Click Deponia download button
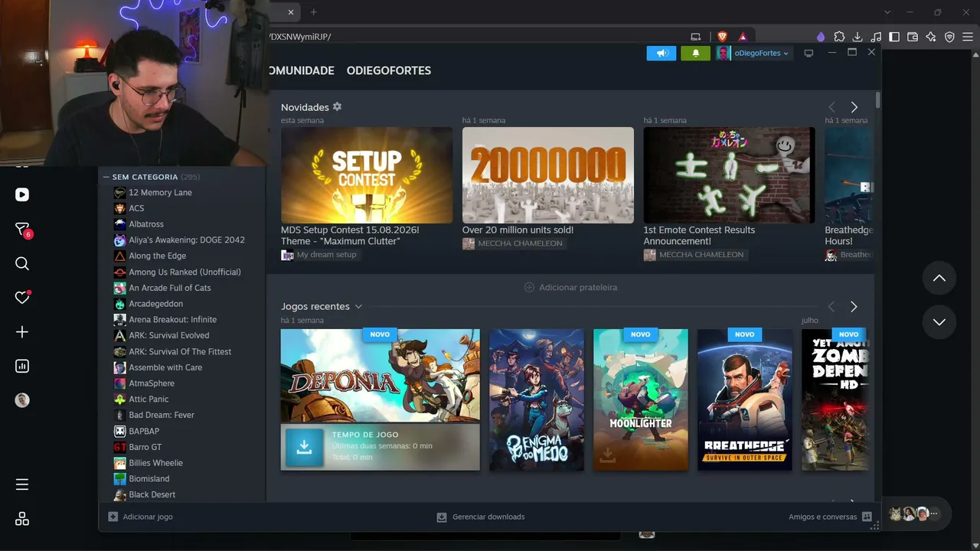The height and width of the screenshot is (551, 980). [x=304, y=447]
